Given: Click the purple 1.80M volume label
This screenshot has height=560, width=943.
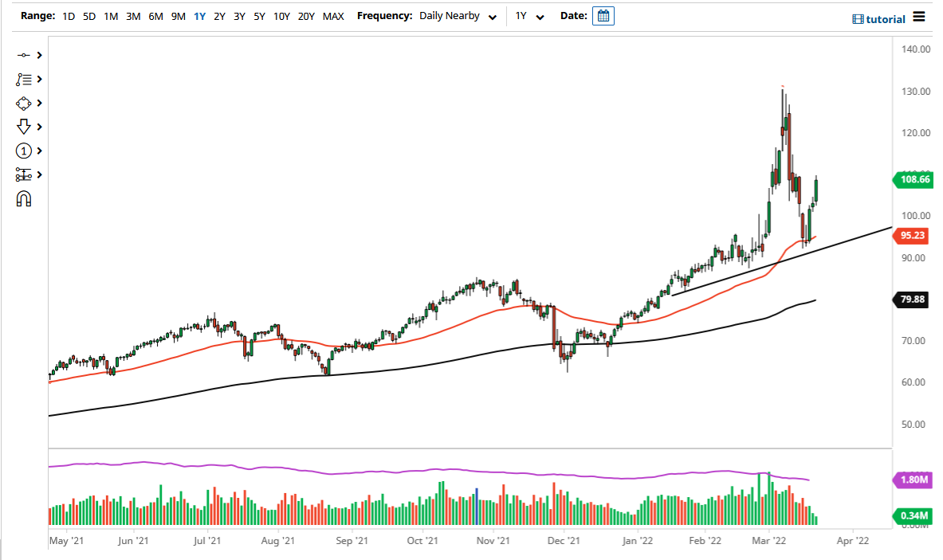Looking at the screenshot, I should pos(911,480).
